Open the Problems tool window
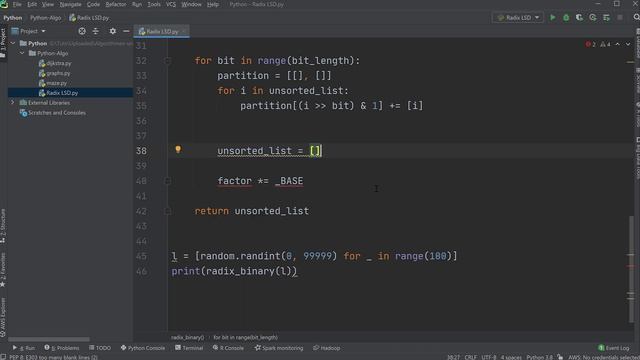Viewport: 640px width, 360px height. [62, 348]
